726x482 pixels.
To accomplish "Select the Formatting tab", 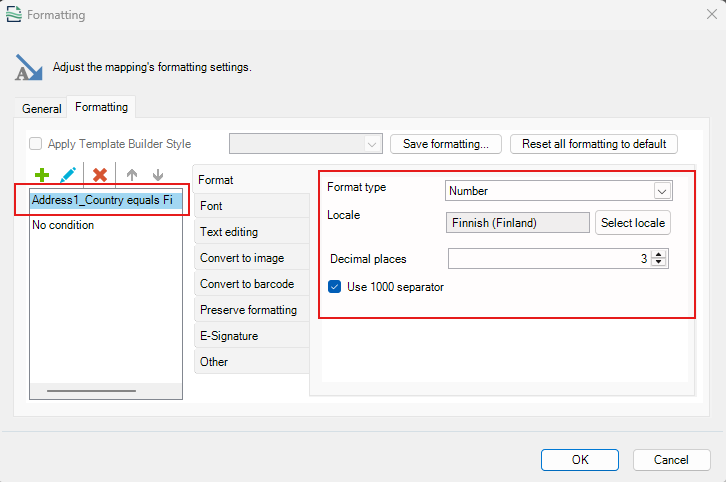I will point(101,107).
